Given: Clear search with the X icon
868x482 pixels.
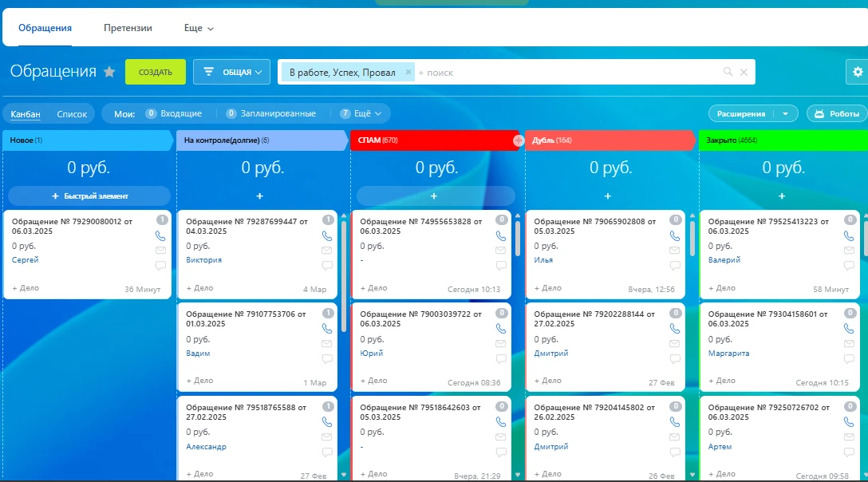Looking at the screenshot, I should 744,72.
